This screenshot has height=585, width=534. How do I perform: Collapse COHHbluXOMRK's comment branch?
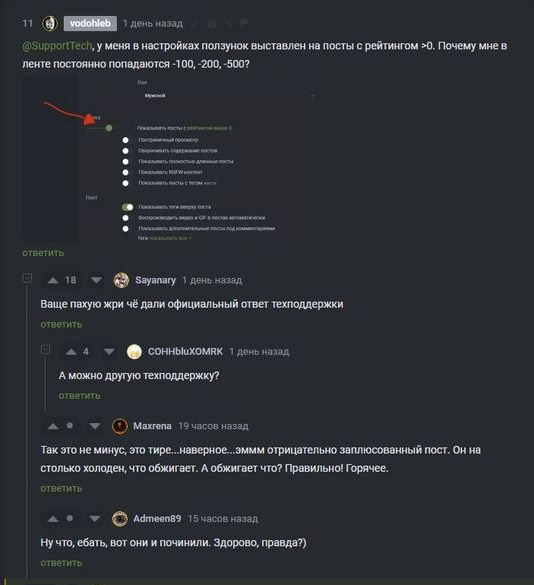[45, 350]
